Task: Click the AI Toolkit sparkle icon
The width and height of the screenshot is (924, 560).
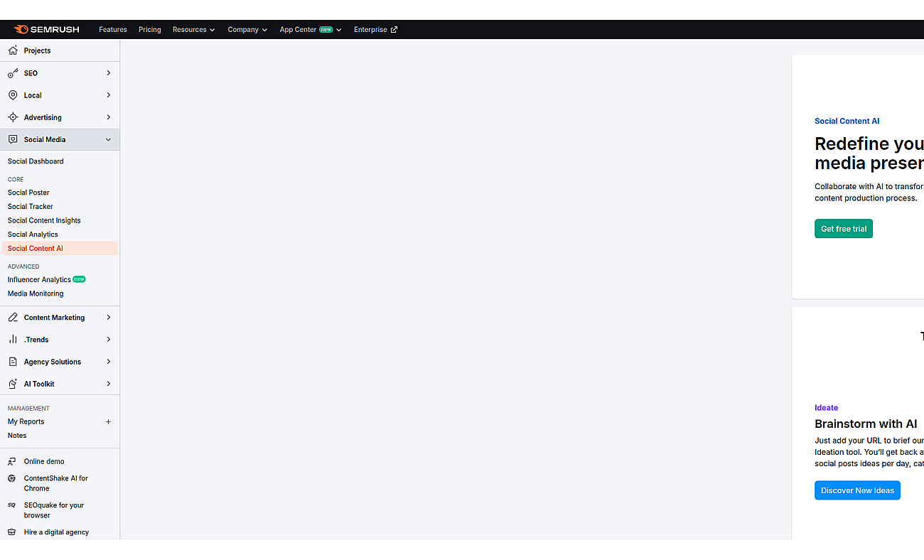Action: click(13, 384)
